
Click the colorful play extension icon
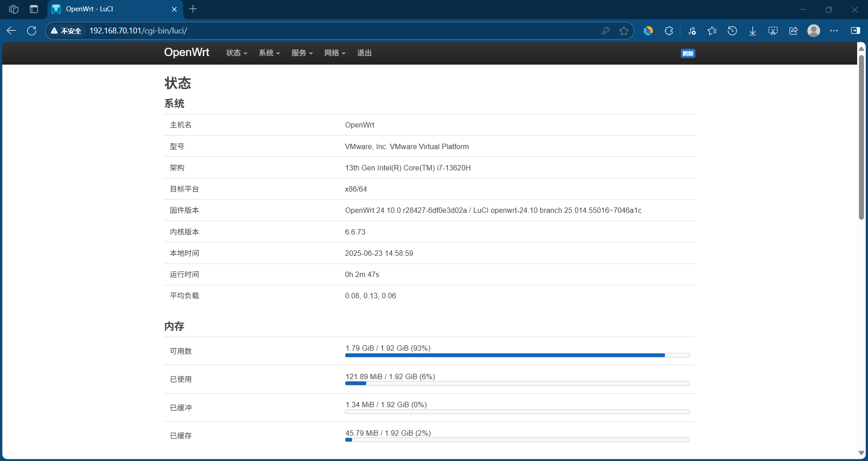(x=648, y=31)
